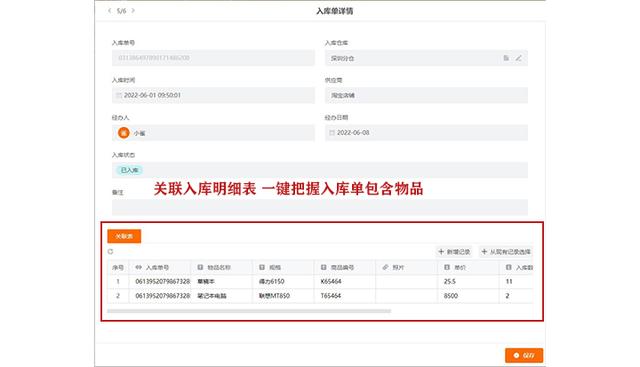Click the calendar icon beside 2022-06-08
Viewport: 640px width, 367px height.
coord(332,133)
